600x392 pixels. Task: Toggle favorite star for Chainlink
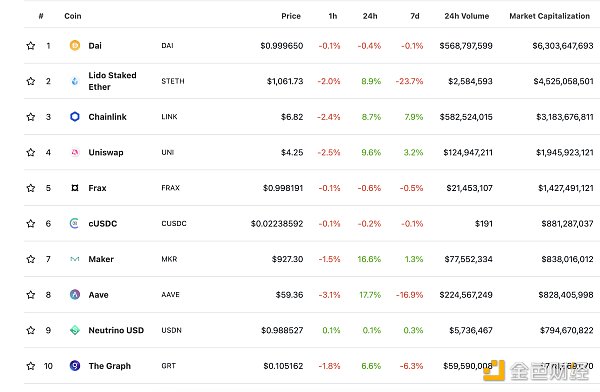pyautogui.click(x=31, y=117)
